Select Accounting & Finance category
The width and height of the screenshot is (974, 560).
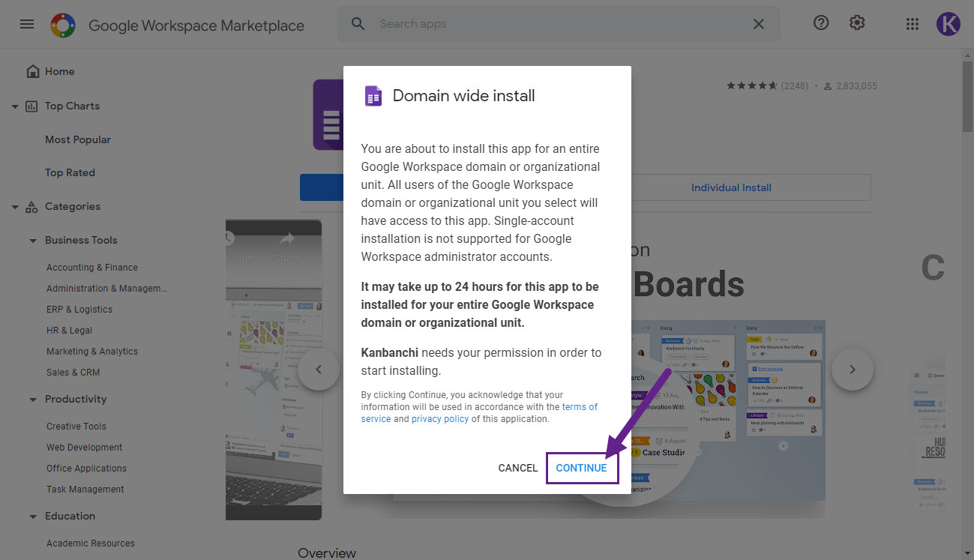[x=92, y=268]
